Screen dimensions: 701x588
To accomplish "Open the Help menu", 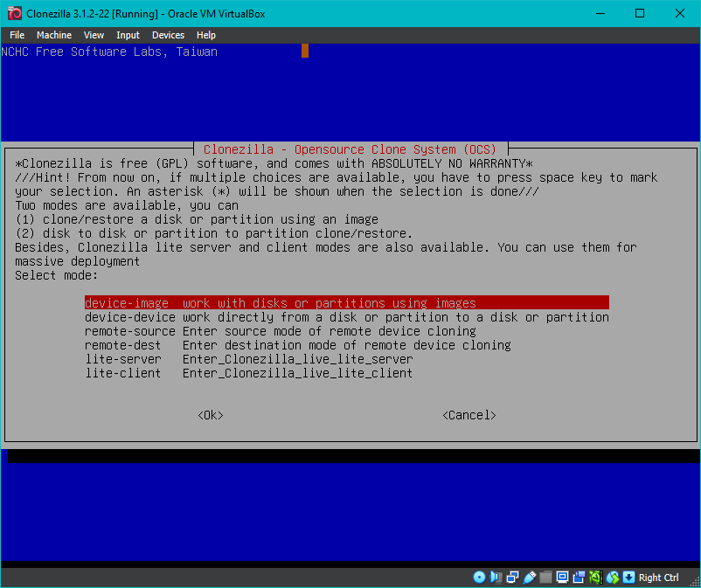I will pos(206,35).
